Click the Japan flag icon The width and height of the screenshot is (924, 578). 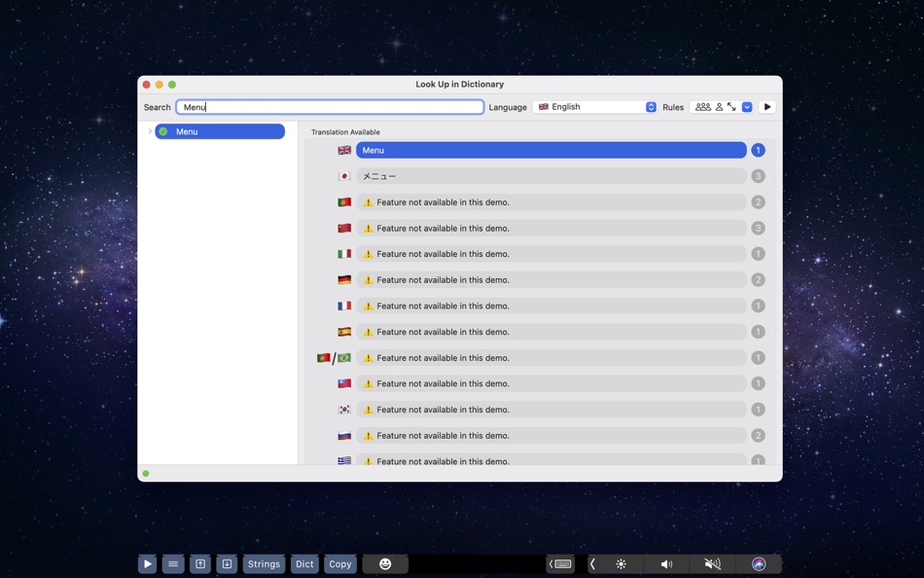[x=344, y=176]
